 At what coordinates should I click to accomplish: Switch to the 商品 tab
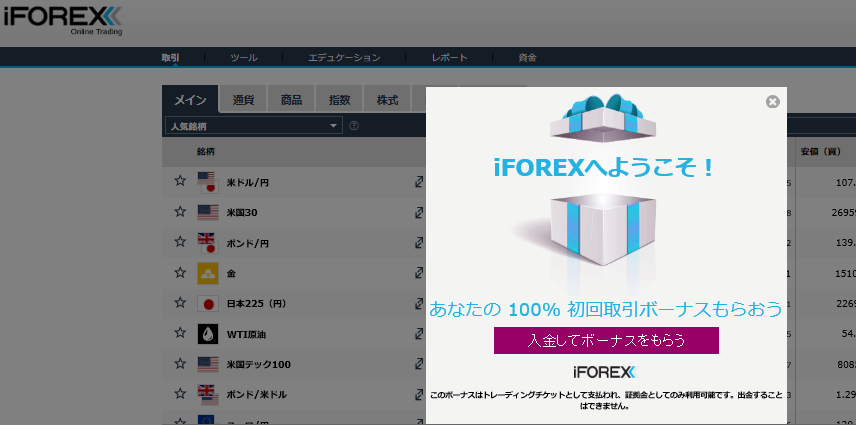[291, 99]
